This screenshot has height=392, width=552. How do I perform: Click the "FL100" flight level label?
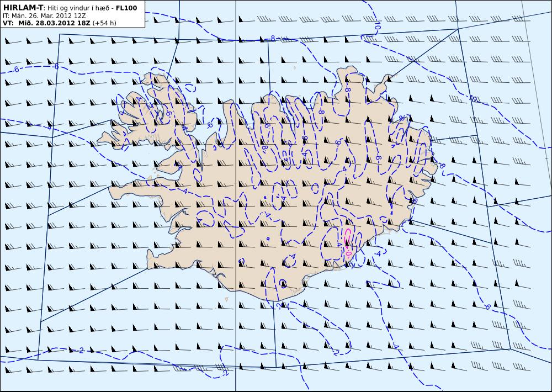click(127, 8)
